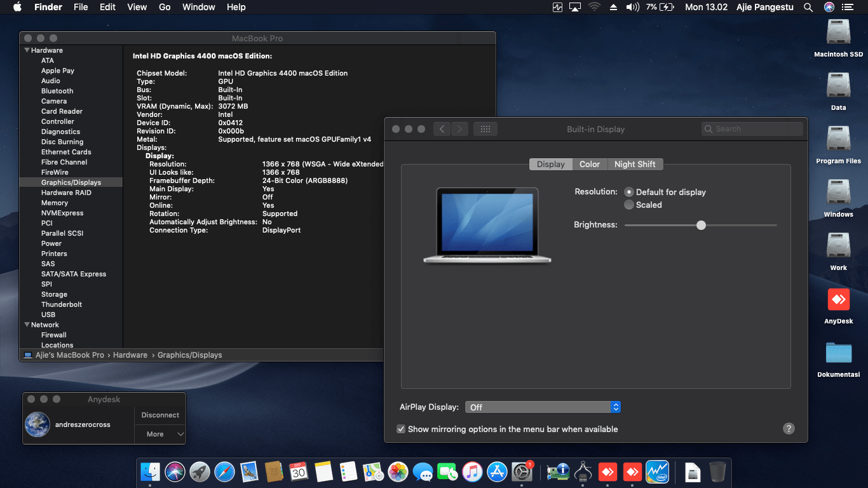
Task: Open App Store icon in dock
Action: click(x=497, y=471)
